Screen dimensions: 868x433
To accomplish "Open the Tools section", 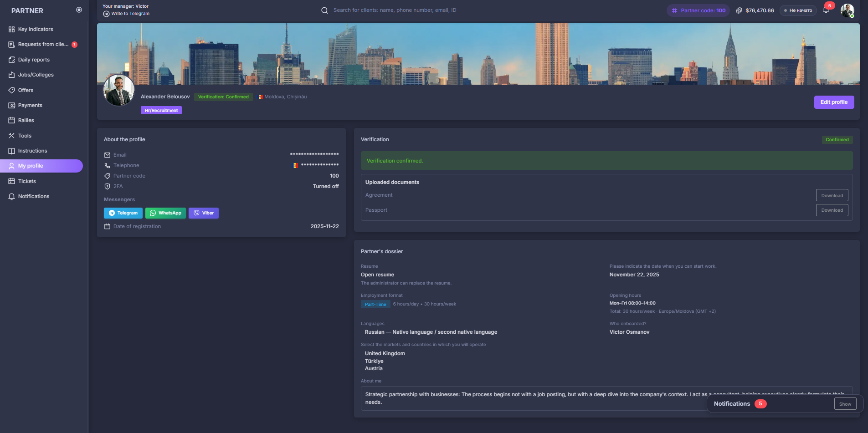I will [24, 135].
